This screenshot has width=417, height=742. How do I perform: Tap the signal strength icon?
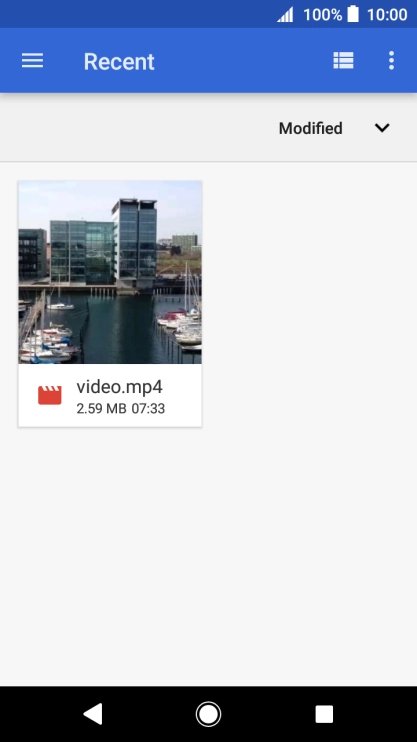(x=285, y=14)
